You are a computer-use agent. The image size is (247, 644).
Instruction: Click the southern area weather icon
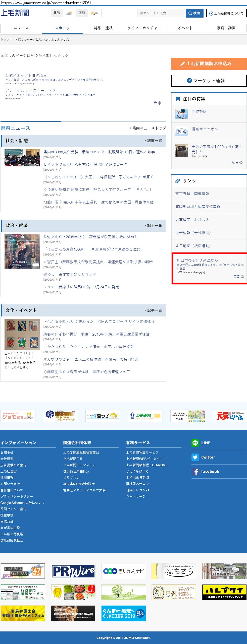click(x=94, y=13)
